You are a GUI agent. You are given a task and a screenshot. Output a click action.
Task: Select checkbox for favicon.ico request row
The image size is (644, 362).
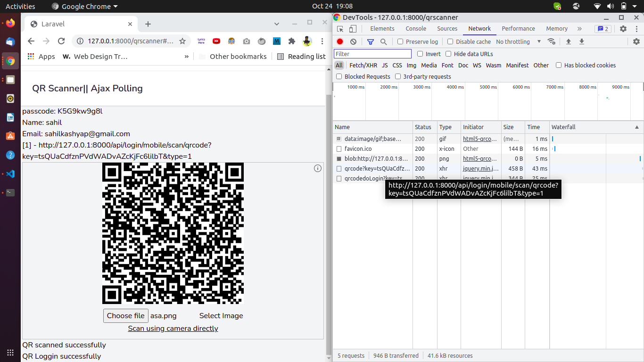(x=339, y=149)
